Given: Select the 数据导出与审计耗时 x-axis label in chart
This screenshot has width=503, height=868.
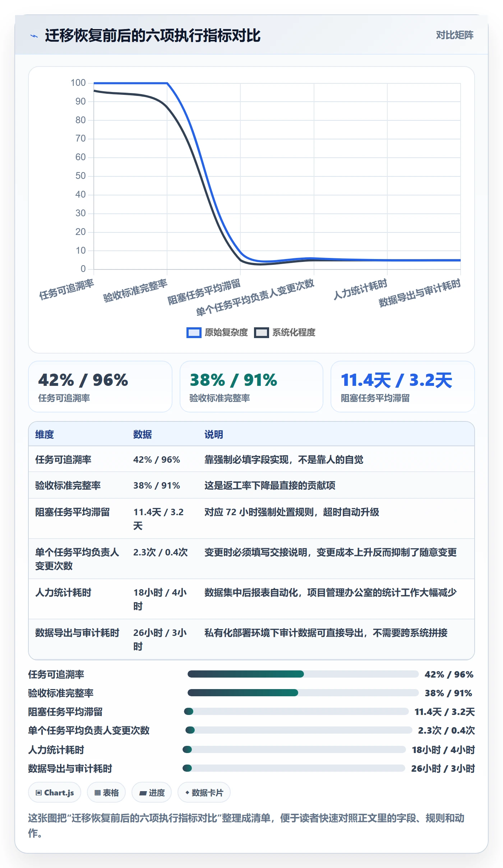Looking at the screenshot, I should pyautogui.click(x=420, y=293).
